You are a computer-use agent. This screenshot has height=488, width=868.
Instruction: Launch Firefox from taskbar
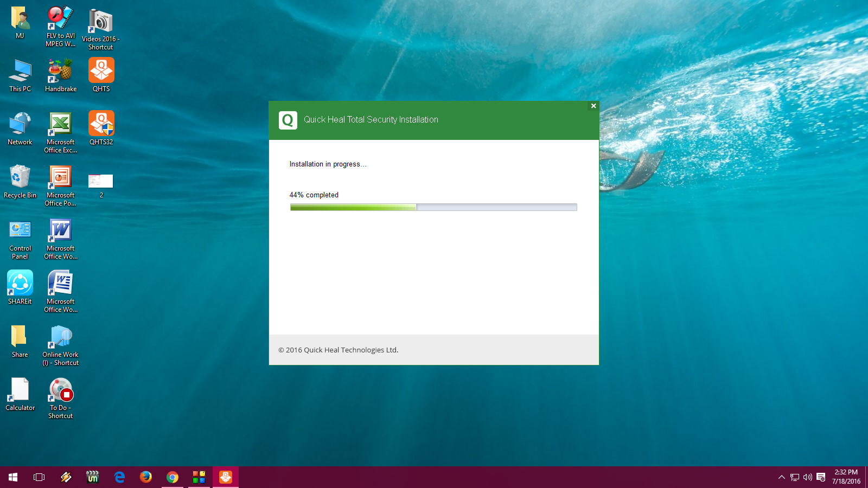146,477
